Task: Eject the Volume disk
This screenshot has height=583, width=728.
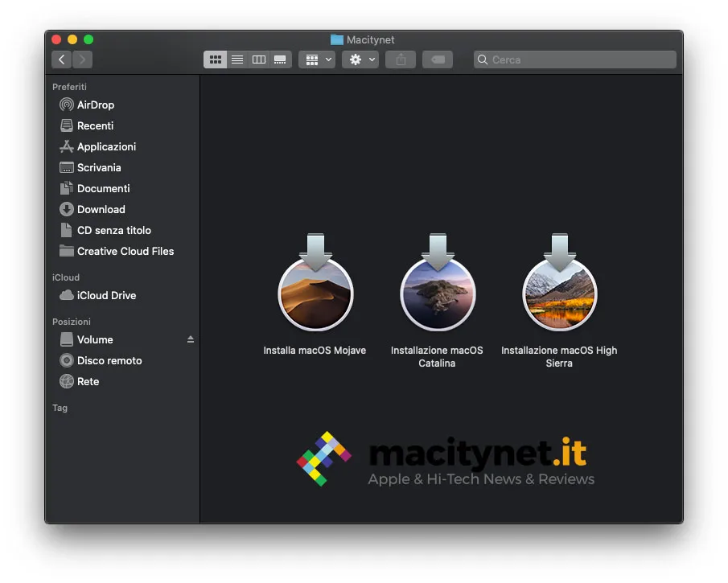Action: point(191,339)
